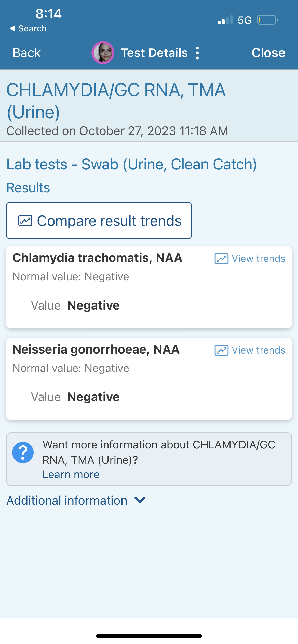This screenshot has width=298, height=644.
Task: Tap Neisseria gonorrhoeae trends chart icon
Action: [221, 350]
